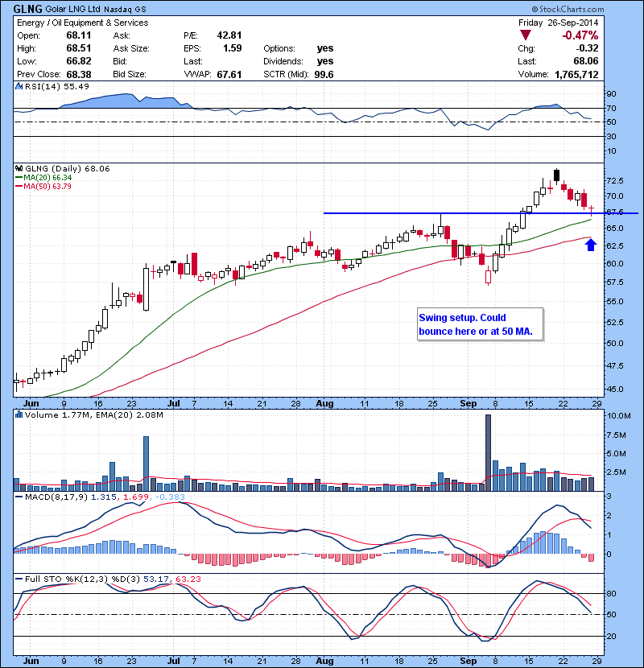Click the -0.47% percent change

tap(580, 35)
